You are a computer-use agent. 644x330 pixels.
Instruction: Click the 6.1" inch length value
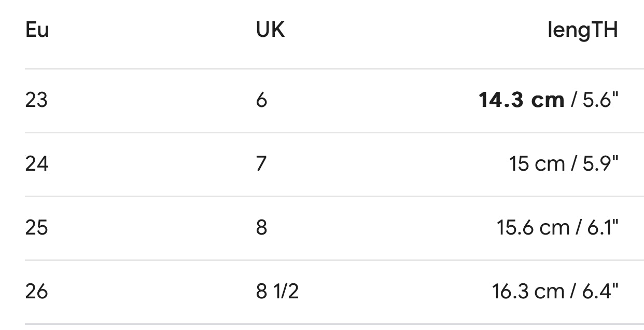tap(601, 227)
